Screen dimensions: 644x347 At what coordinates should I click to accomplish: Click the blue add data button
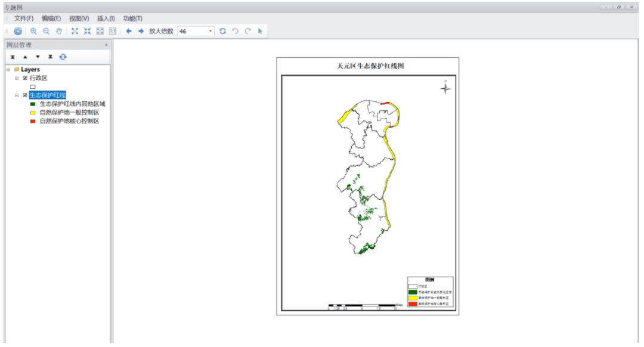pos(18,31)
